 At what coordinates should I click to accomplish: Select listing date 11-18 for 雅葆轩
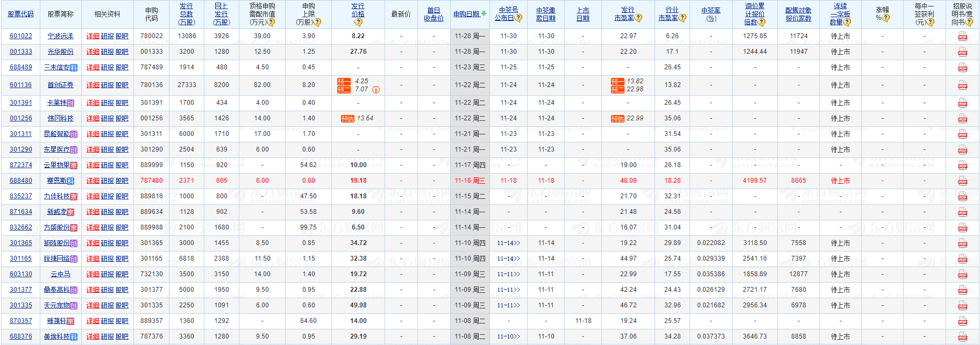click(x=583, y=321)
